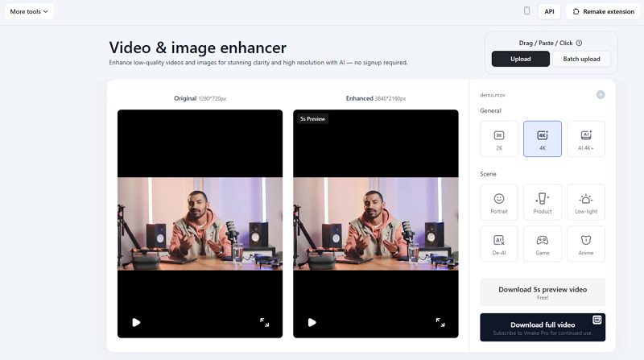
Task: Select the Anime scene mode
Action: 585,244
